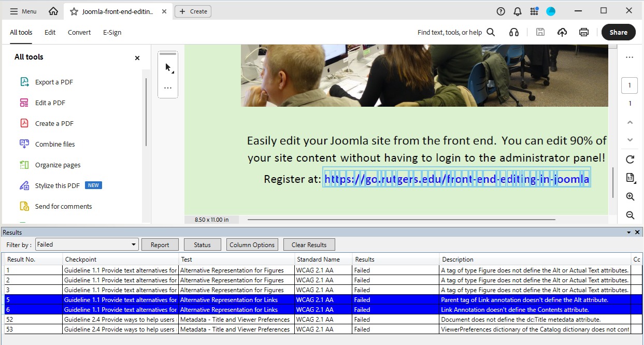
Task: Switch to the All tools tab
Action: point(21,32)
